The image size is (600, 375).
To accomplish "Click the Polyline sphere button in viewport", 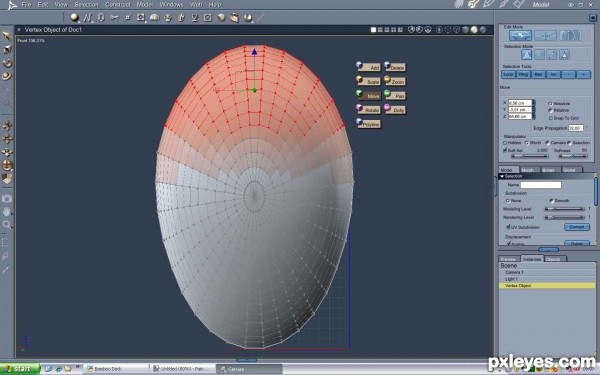I will 369,124.
